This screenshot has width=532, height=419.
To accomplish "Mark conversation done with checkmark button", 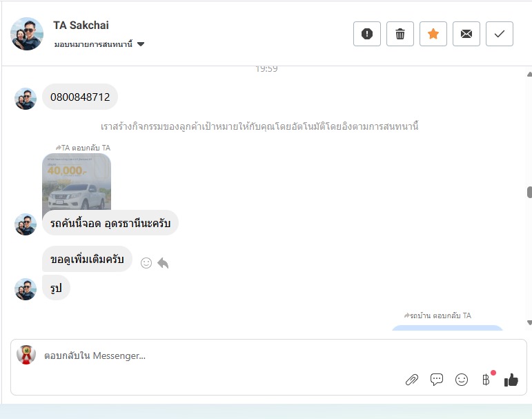I will tap(500, 34).
